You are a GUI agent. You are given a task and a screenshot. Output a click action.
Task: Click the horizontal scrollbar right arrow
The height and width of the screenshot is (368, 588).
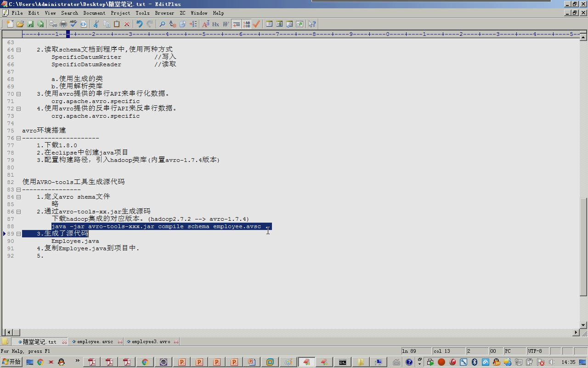tap(576, 332)
